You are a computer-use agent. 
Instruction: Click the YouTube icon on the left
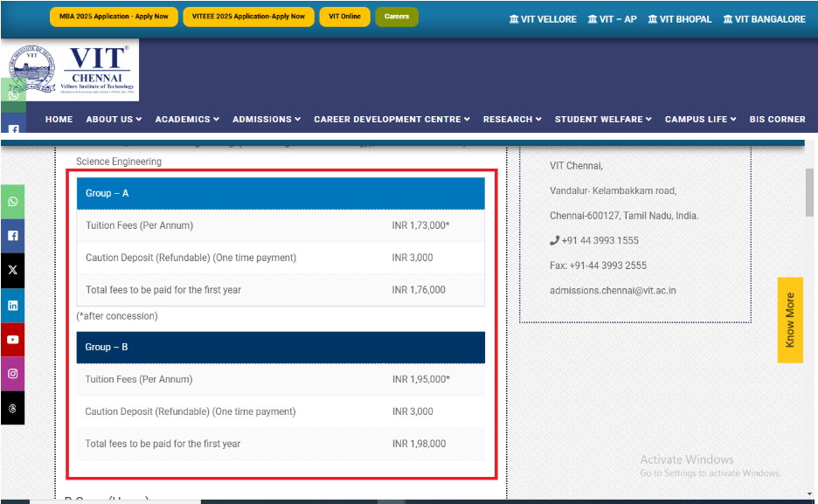click(x=12, y=339)
